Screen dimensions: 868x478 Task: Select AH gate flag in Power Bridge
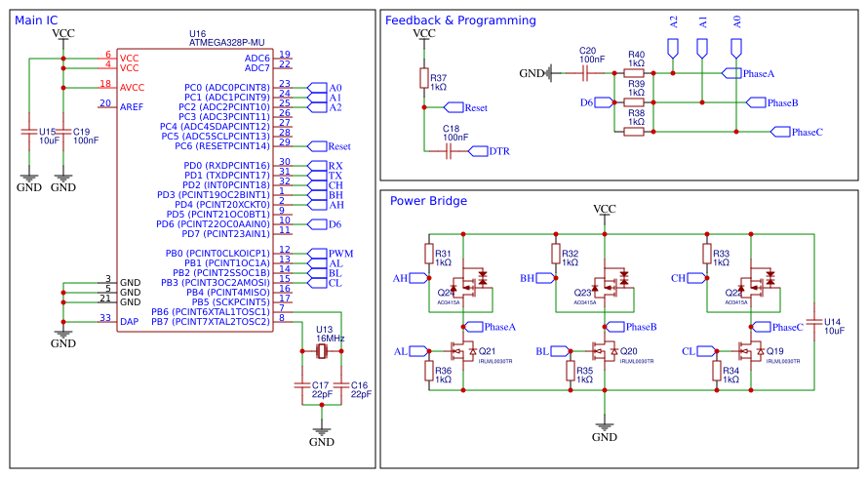(419, 278)
